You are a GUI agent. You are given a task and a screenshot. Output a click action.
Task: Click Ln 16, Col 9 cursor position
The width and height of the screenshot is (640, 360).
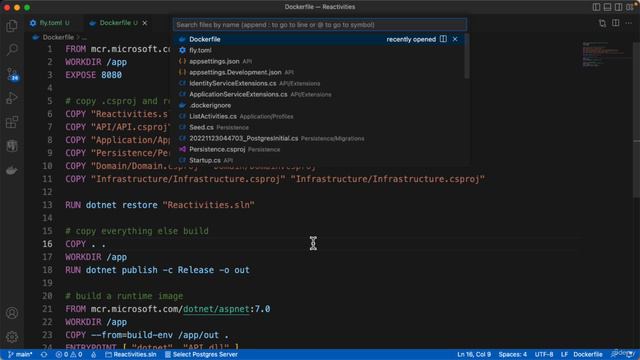coord(473,354)
